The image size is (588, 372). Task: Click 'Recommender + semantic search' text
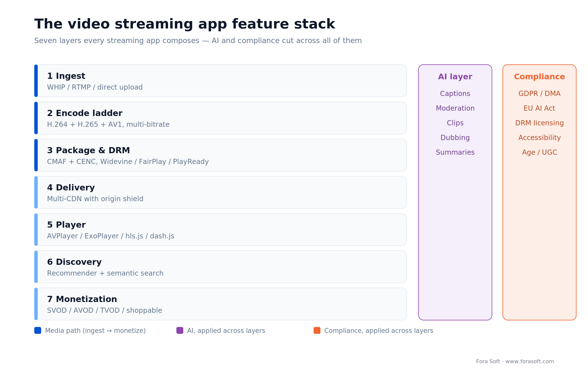point(105,273)
